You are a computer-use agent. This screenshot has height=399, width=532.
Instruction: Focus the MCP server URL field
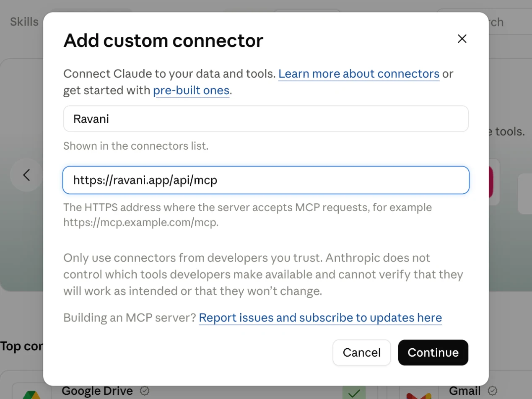click(x=266, y=180)
